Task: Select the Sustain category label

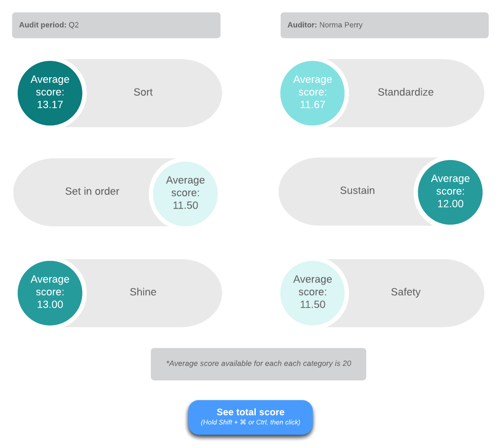Action: point(358,190)
